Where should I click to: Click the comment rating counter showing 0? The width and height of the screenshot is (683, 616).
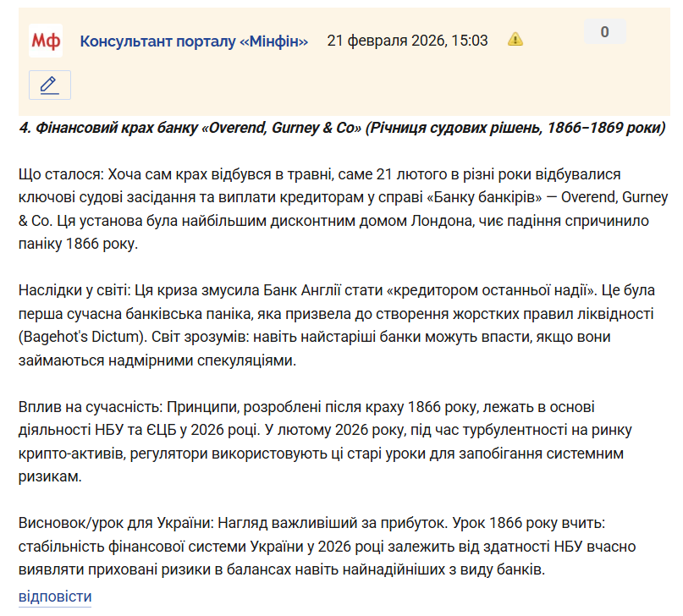pyautogui.click(x=604, y=31)
